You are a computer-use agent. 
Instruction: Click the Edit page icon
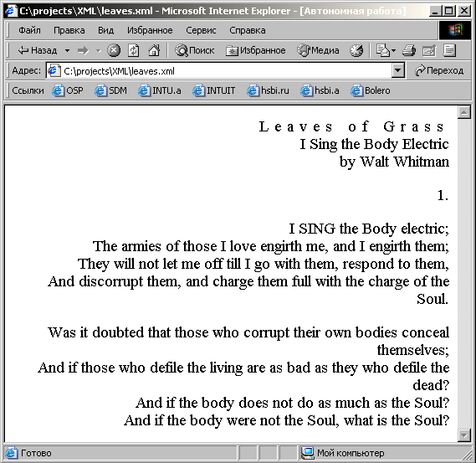coord(429,50)
